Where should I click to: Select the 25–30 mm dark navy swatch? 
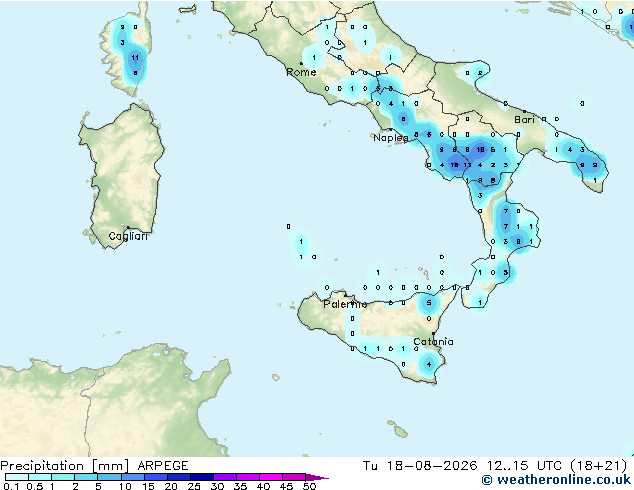tap(201, 477)
